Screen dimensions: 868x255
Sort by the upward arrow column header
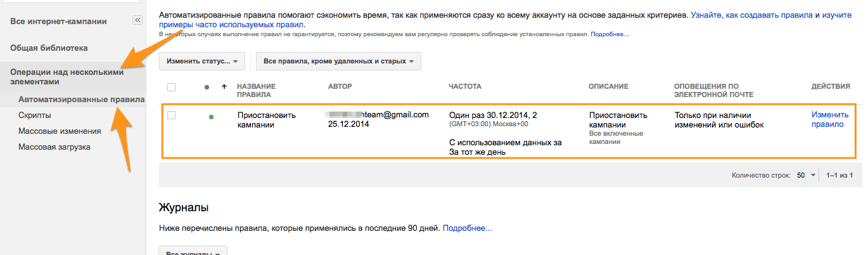coord(224,86)
